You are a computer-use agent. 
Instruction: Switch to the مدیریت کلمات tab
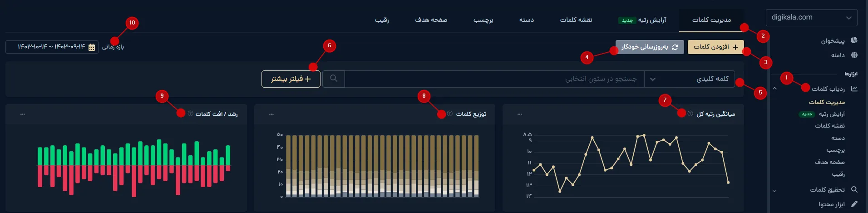pyautogui.click(x=711, y=20)
